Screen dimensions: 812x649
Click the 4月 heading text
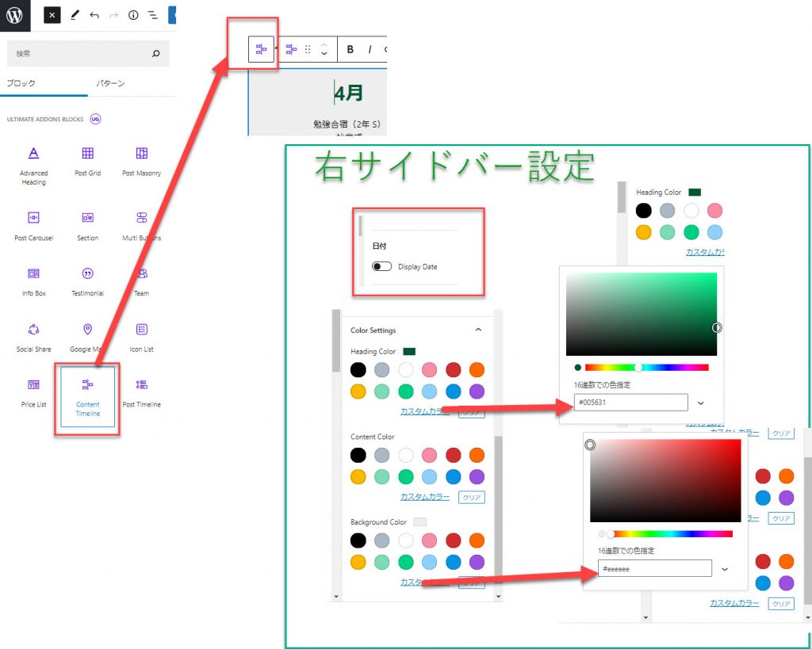[348, 94]
